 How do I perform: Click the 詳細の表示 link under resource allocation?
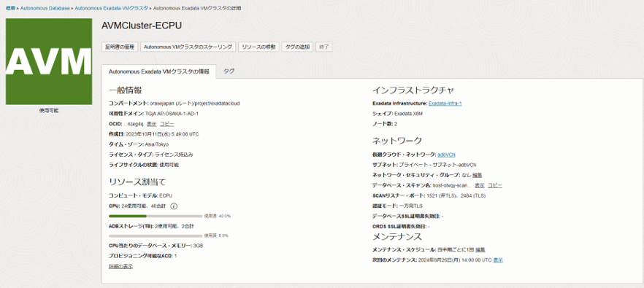click(120, 267)
